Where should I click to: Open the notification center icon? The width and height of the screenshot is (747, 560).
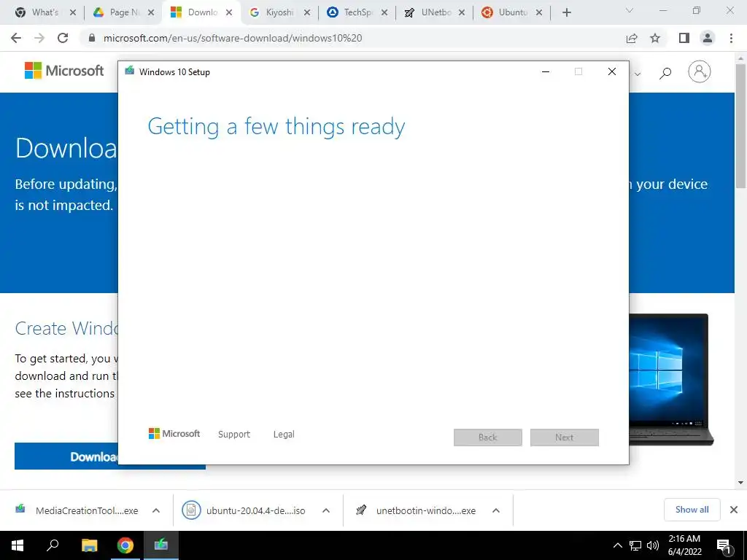pyautogui.click(x=724, y=545)
